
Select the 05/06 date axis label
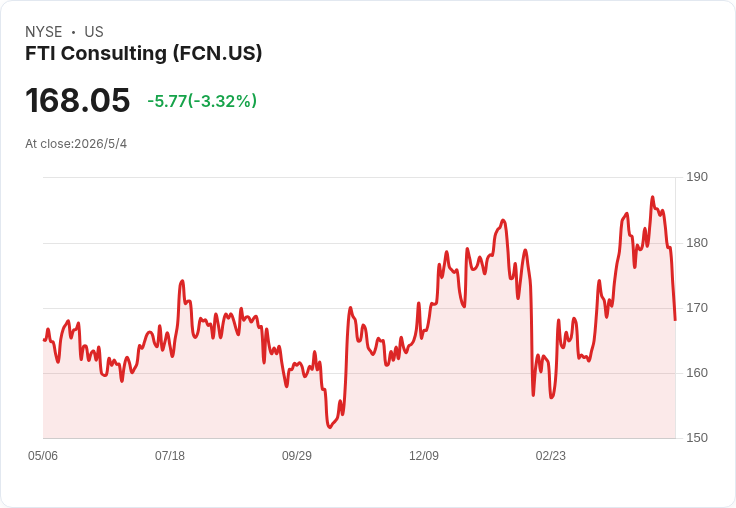coord(43,455)
